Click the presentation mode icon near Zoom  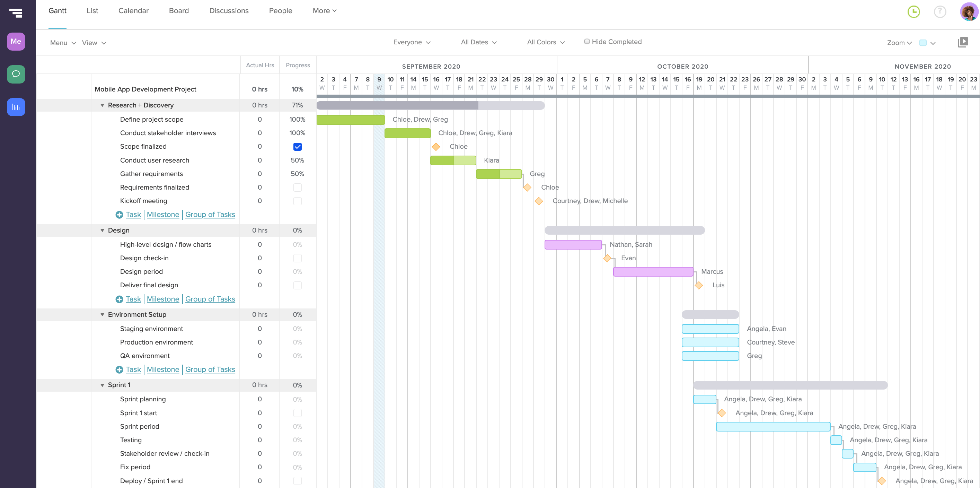tap(963, 42)
